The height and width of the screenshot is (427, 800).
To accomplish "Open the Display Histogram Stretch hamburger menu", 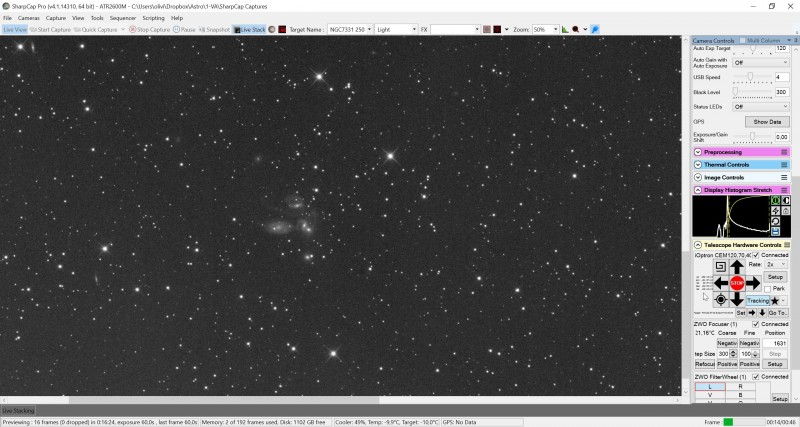I will (784, 190).
